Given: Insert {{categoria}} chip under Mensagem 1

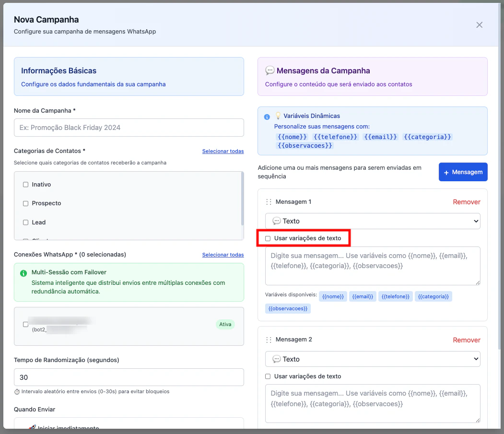Looking at the screenshot, I should [434, 296].
